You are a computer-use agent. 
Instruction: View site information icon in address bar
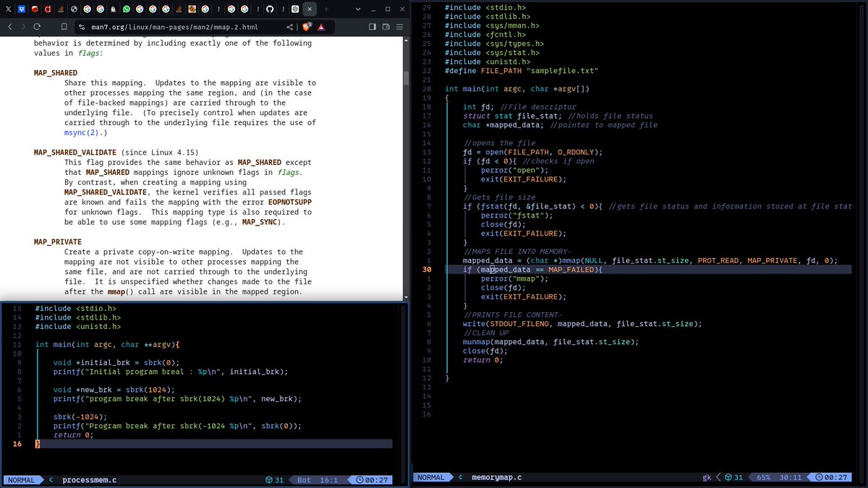click(x=82, y=27)
